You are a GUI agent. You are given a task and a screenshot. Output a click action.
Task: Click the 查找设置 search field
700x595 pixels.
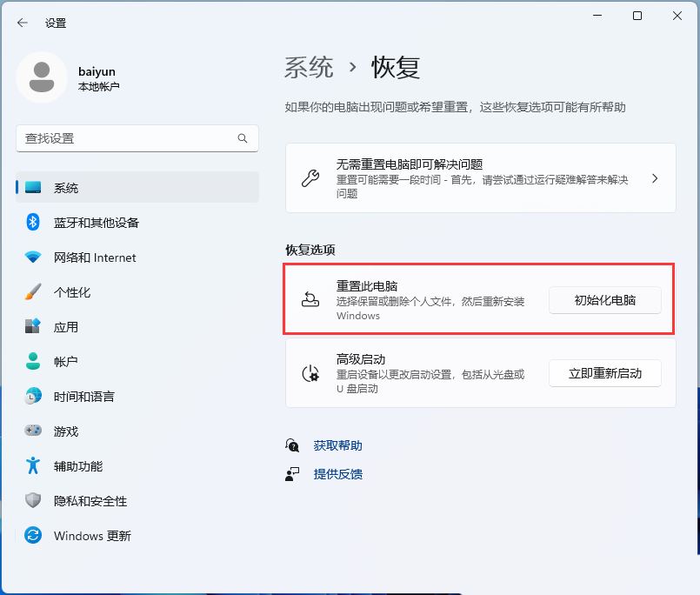[x=137, y=138]
